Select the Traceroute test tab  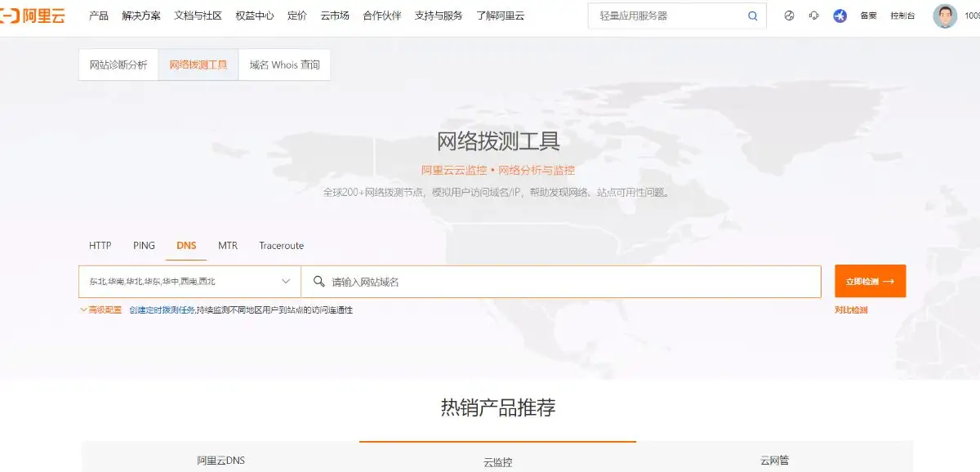coord(281,245)
